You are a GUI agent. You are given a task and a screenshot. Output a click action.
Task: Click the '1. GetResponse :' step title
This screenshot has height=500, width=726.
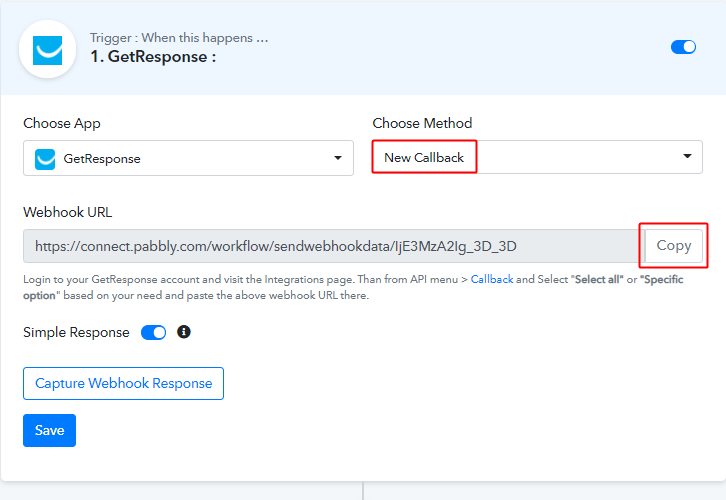tap(153, 57)
